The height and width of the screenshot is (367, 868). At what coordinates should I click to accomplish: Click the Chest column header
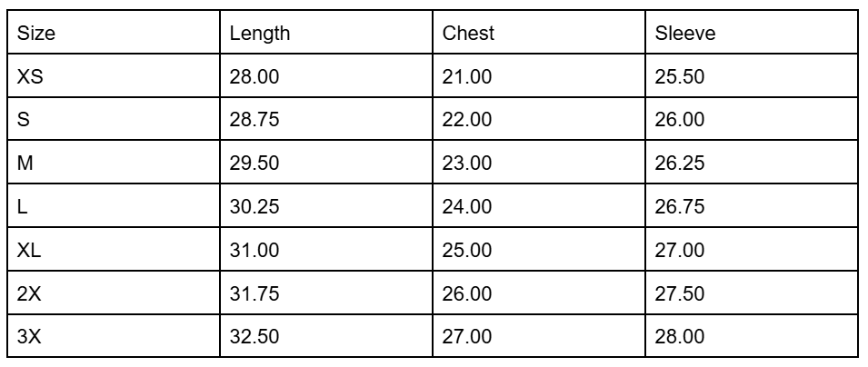click(539, 32)
